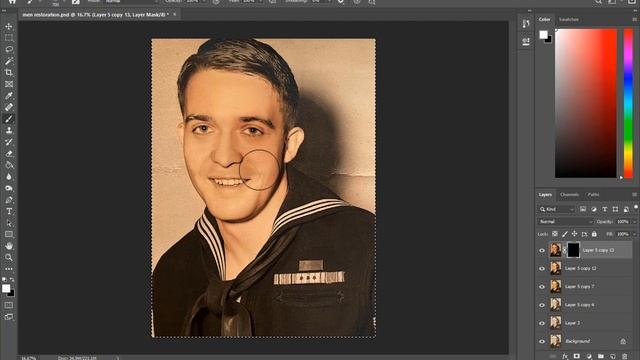Select the Path Selection tool
Screen dimensions: 640x360
[9, 223]
